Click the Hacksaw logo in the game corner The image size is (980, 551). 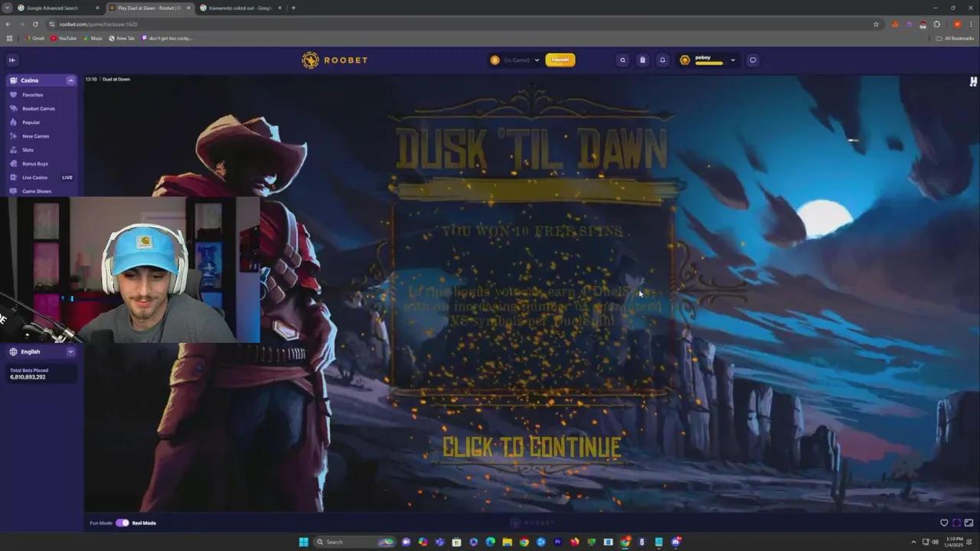(x=973, y=81)
